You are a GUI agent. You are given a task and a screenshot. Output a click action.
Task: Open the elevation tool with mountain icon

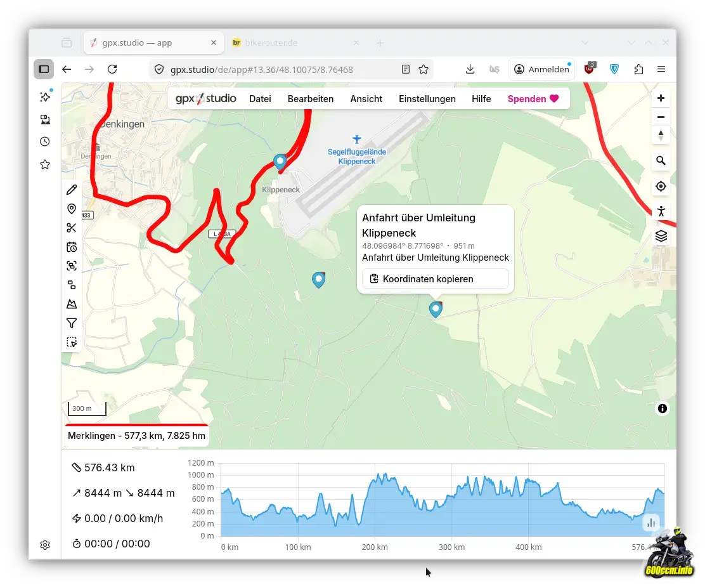point(72,304)
